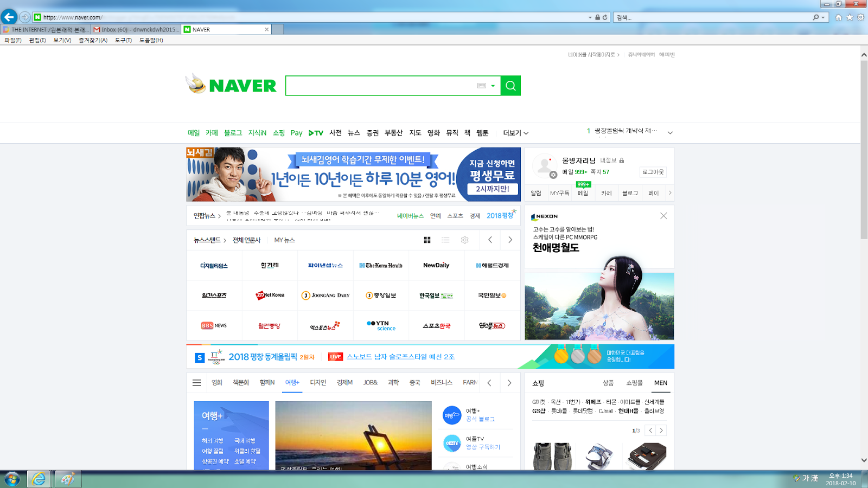Expand the 더보기 services menu

click(515, 133)
